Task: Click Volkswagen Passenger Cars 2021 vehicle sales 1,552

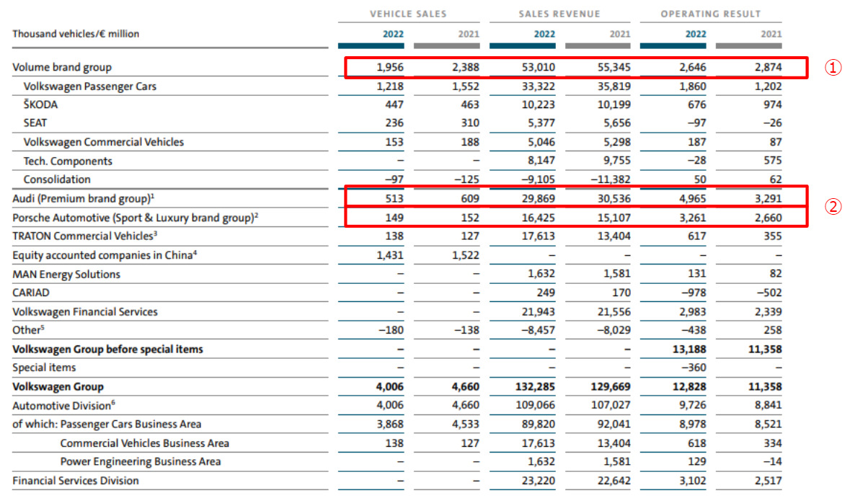Action: point(466,86)
